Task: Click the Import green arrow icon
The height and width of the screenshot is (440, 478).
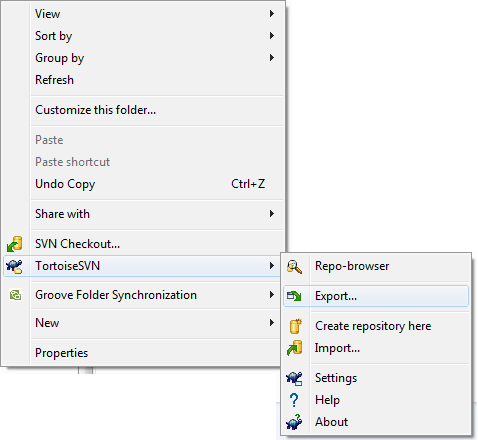Action: pos(294,348)
